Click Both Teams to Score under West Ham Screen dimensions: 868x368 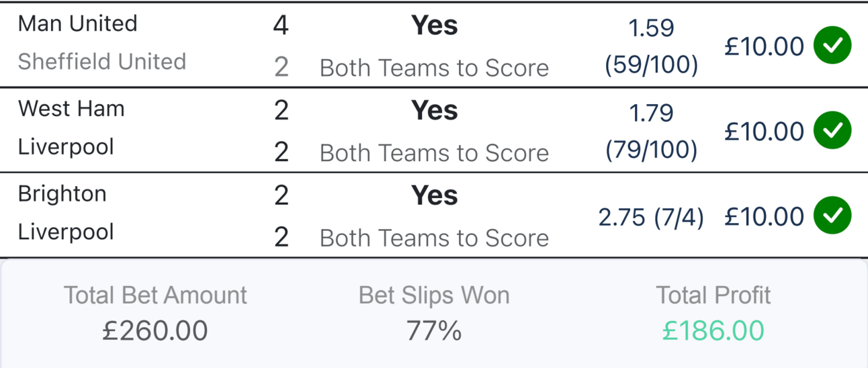click(x=434, y=153)
